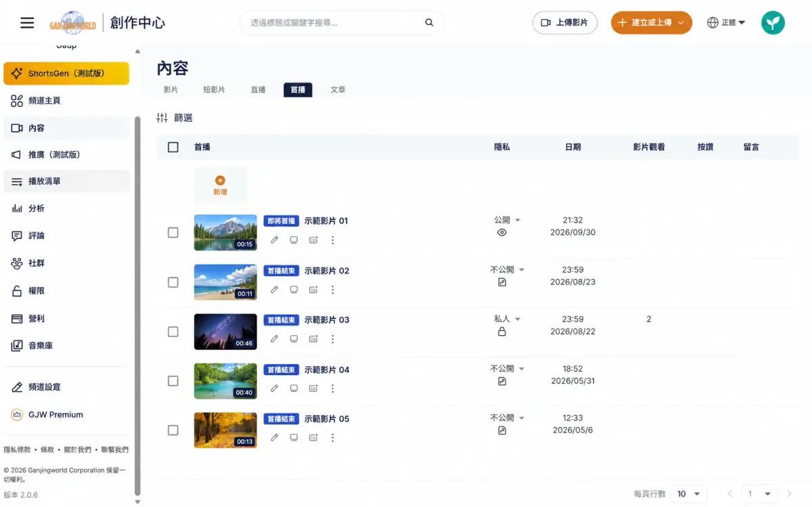Switch to the 直播 tab
This screenshot has height=507, width=812.
258,89
